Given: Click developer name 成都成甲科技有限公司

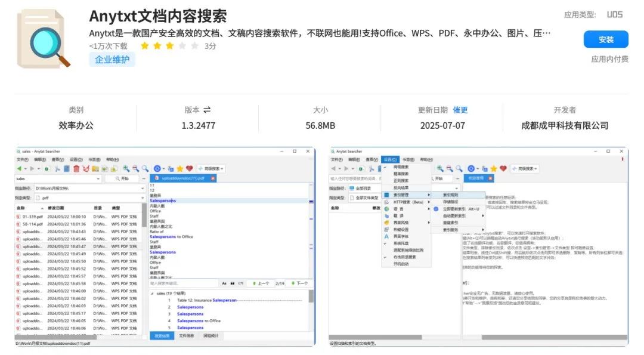Looking at the screenshot, I should click(565, 126).
